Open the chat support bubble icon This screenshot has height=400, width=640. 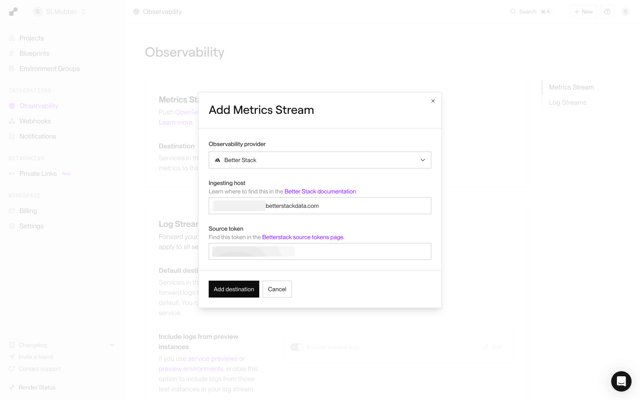(621, 381)
